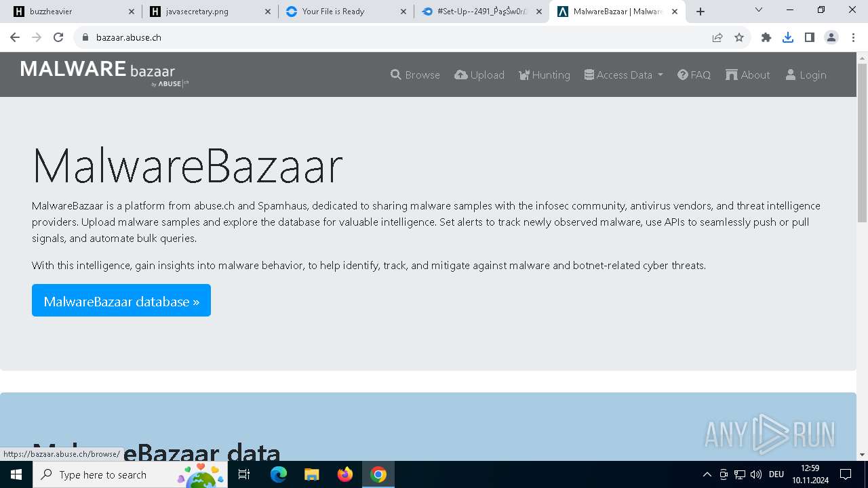Open the Windows Start menu
868x488 pixels.
[16, 474]
